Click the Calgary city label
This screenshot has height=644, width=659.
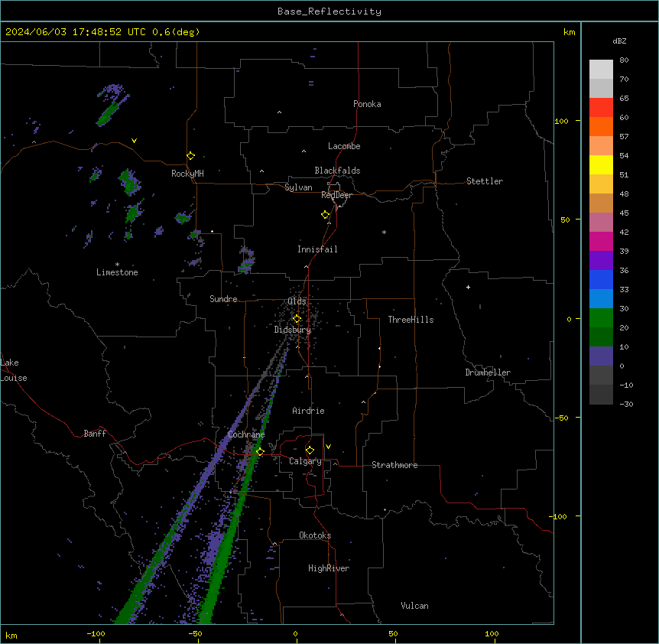coord(305,461)
